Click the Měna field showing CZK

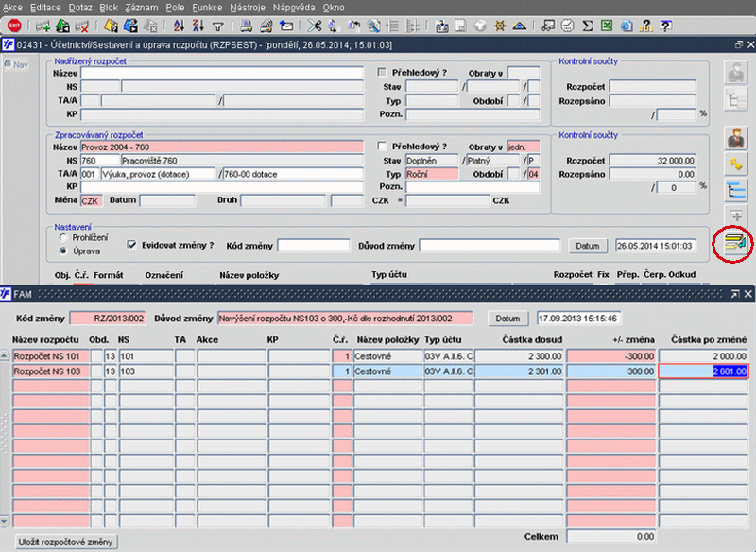(91, 200)
